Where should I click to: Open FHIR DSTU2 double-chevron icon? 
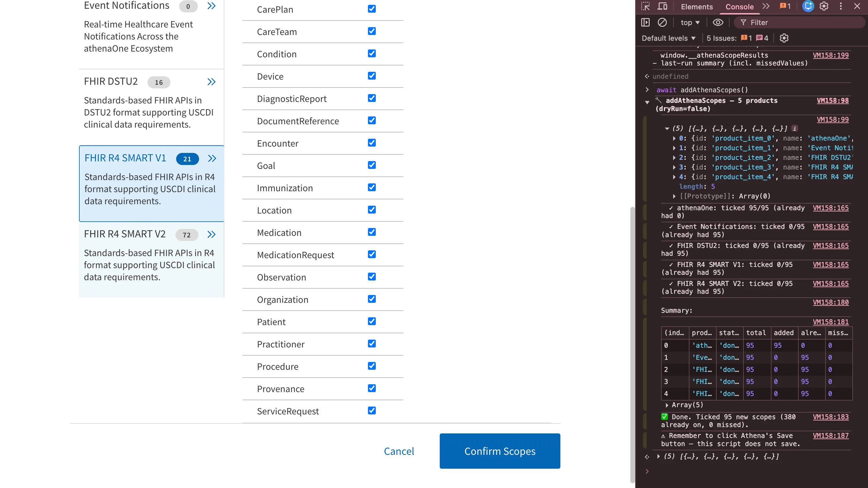(x=211, y=82)
